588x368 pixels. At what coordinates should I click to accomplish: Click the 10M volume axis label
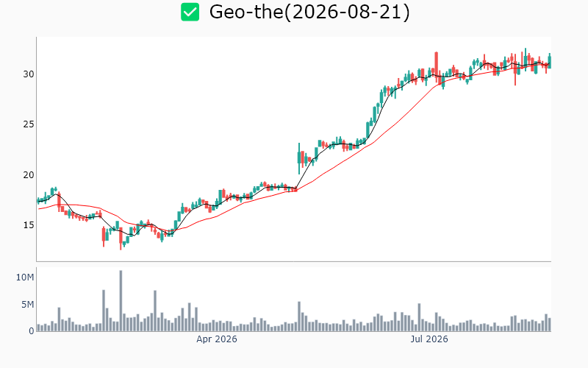coord(25,277)
